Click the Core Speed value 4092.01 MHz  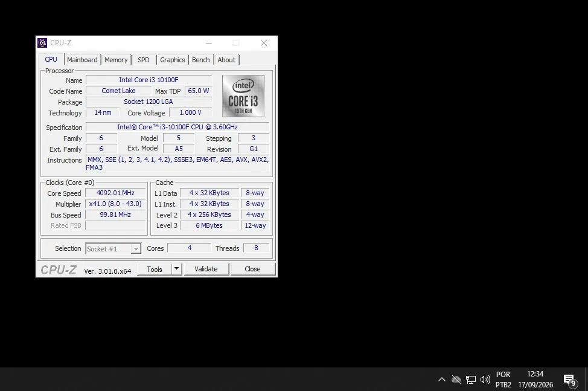pyautogui.click(x=115, y=193)
